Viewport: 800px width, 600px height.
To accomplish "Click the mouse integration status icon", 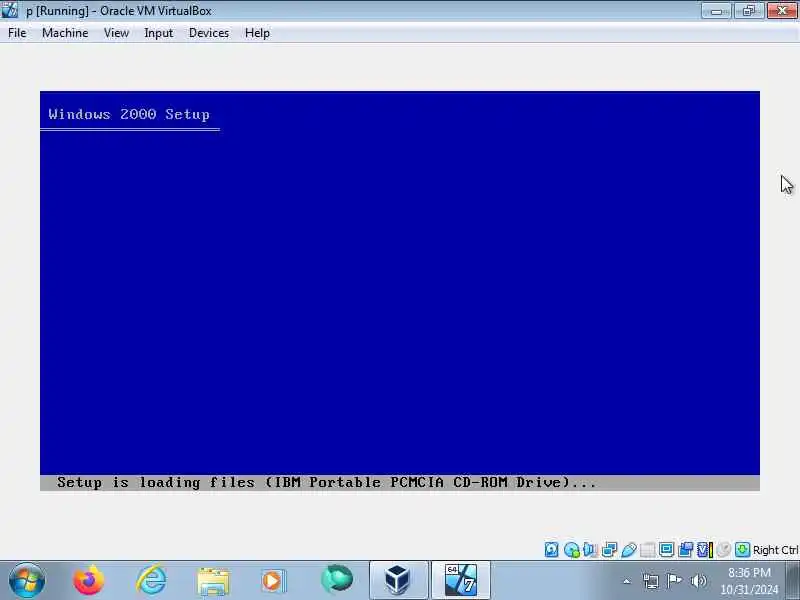I will pos(723,549).
